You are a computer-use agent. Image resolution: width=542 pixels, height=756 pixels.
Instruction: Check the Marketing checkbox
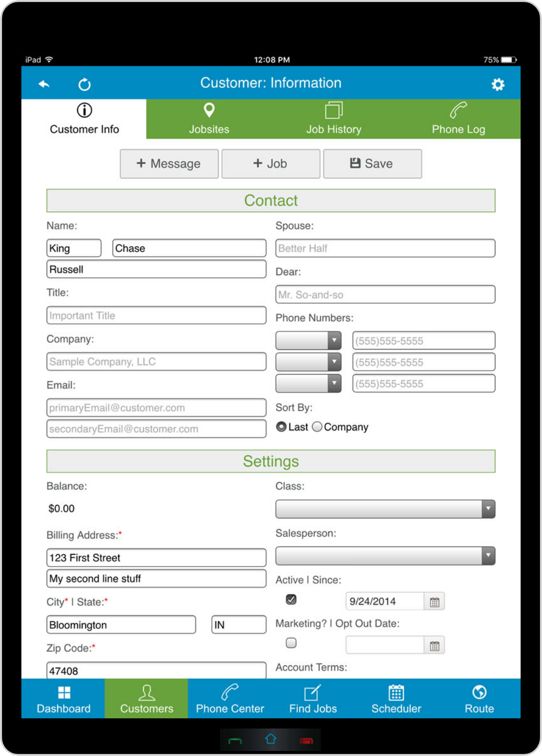[291, 643]
